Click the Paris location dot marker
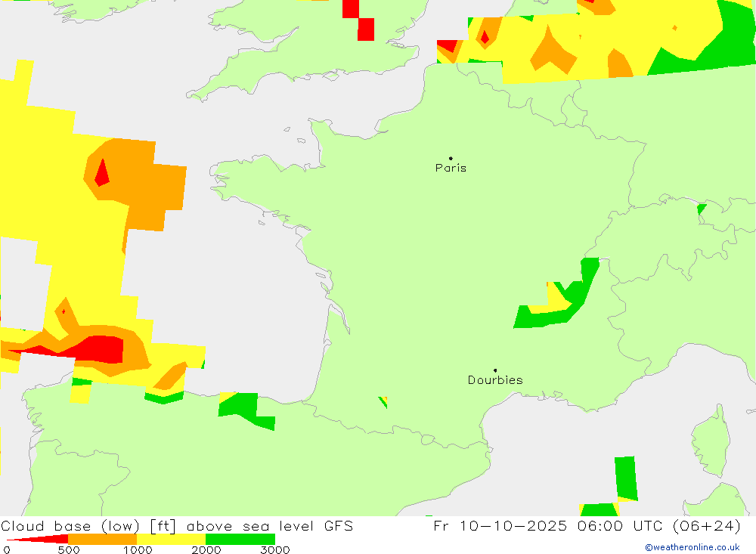 click(451, 158)
